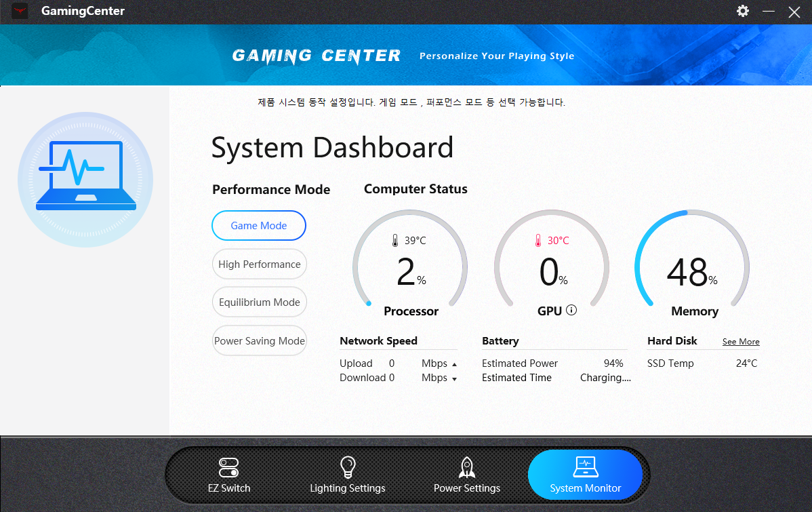Click the Korean description text line
812x512 pixels.
point(411,102)
